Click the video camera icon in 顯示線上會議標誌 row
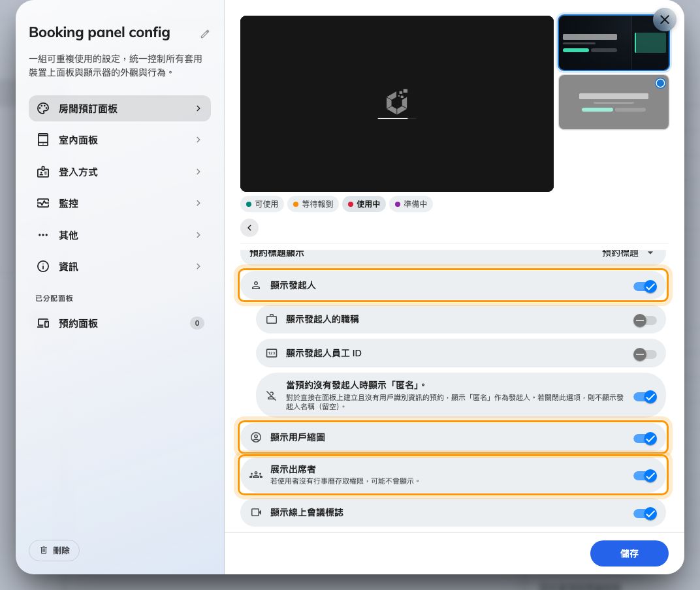Screen dimensions: 700x590 pos(256,512)
